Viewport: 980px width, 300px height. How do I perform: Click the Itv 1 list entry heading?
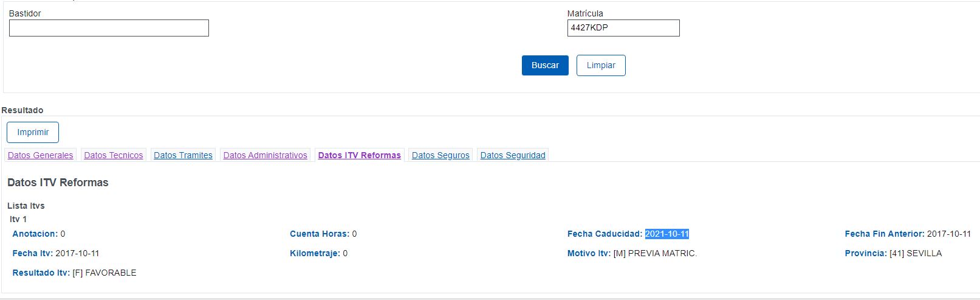(18, 219)
